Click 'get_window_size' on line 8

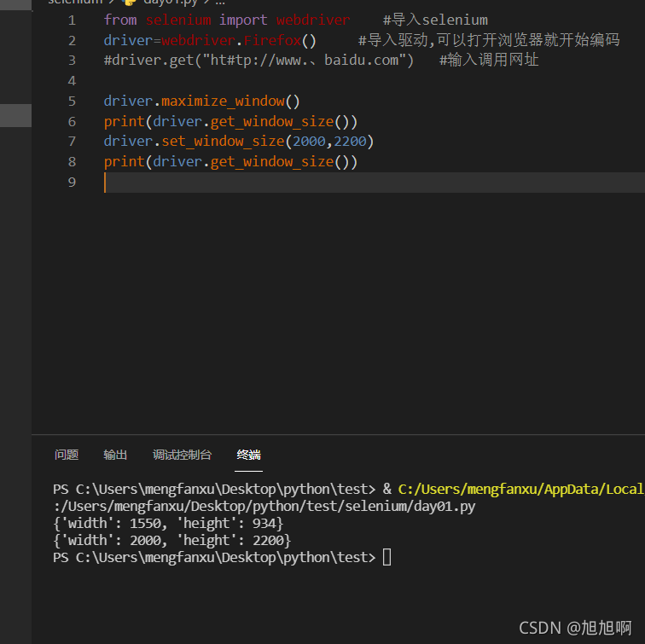(x=272, y=161)
